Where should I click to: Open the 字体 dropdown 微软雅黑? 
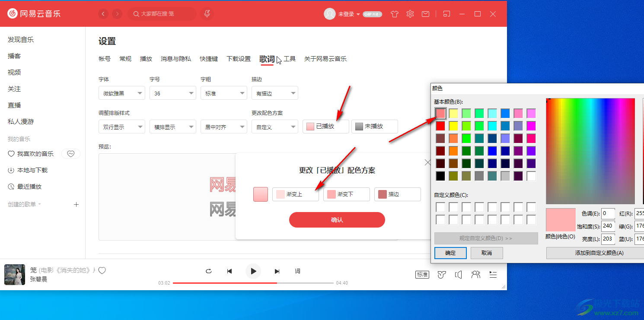[122, 93]
